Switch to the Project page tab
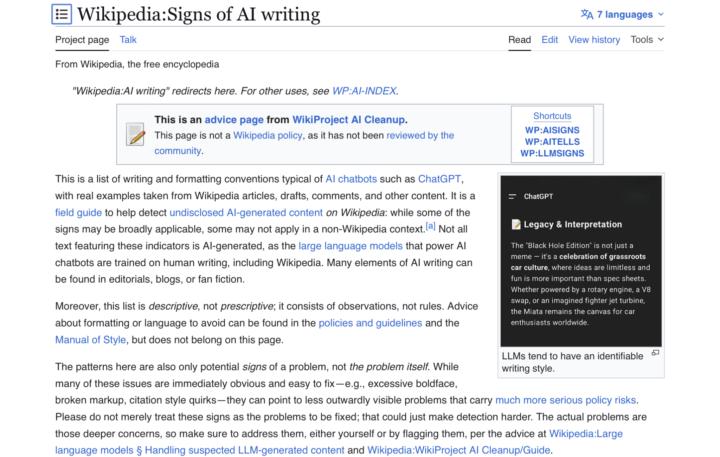Screen dimensions: 720x457 click(82, 40)
